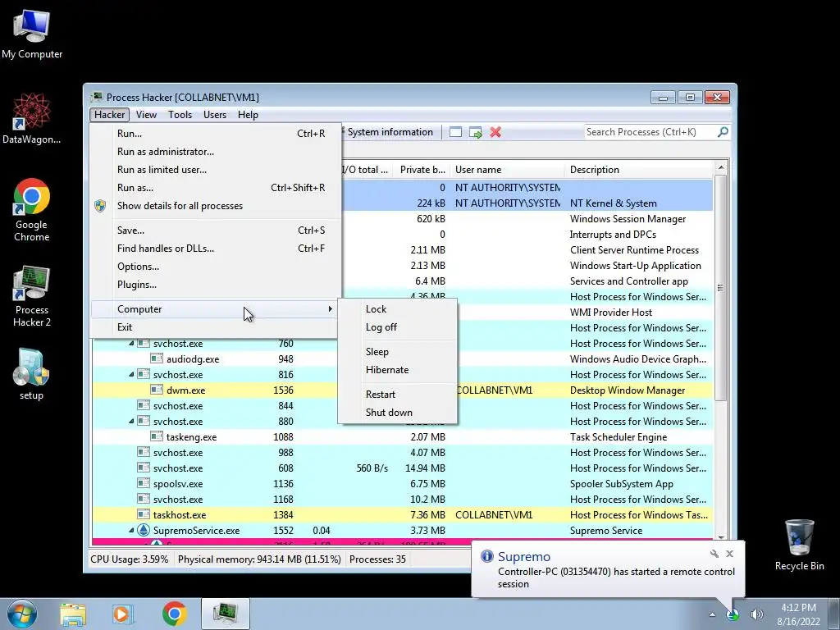Viewport: 840px width, 630px height.
Task: Click the process list vertical scrollbar
Action: point(720,287)
